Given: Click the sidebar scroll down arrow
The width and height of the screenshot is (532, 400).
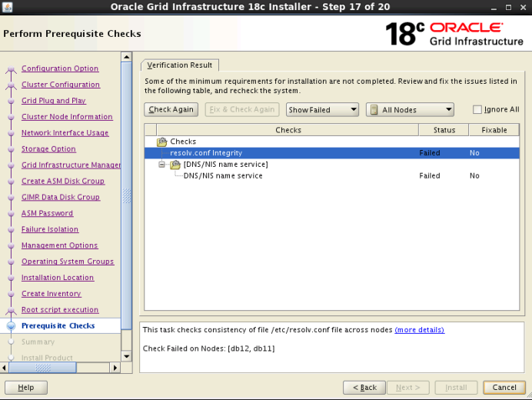Looking at the screenshot, I should coord(127,356).
